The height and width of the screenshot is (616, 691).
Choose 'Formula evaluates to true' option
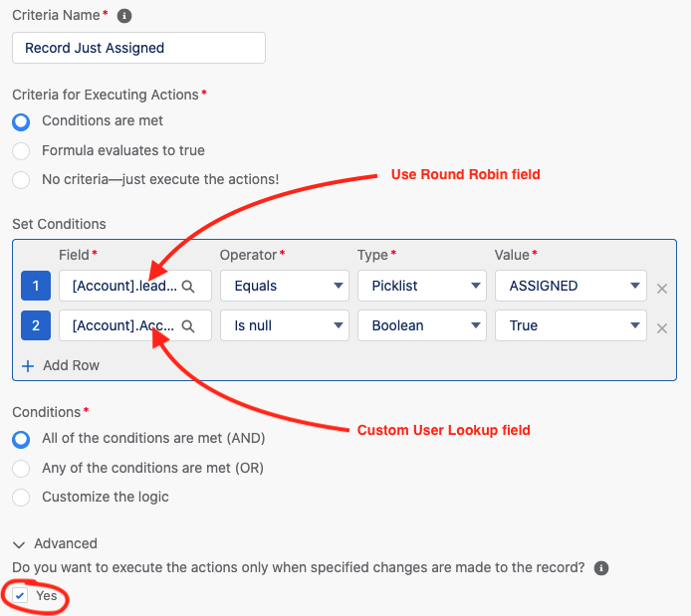(21, 151)
